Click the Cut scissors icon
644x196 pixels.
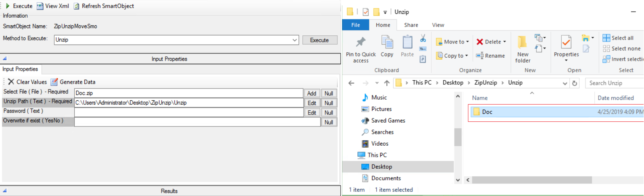point(423,38)
